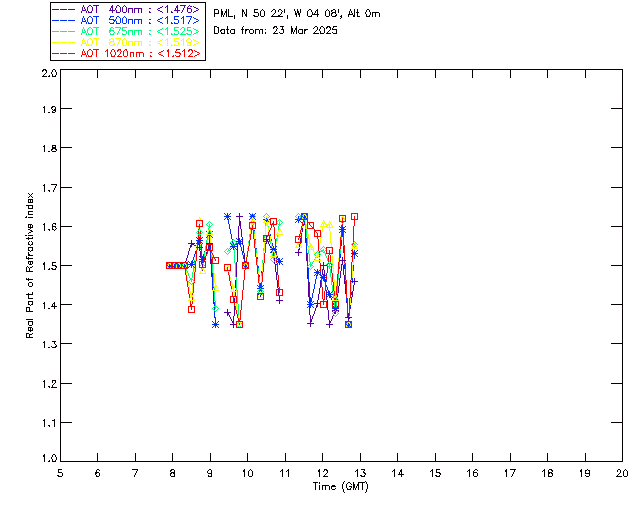
Task: Click the 1.5 tick label on y-axis
Action: (x=48, y=266)
